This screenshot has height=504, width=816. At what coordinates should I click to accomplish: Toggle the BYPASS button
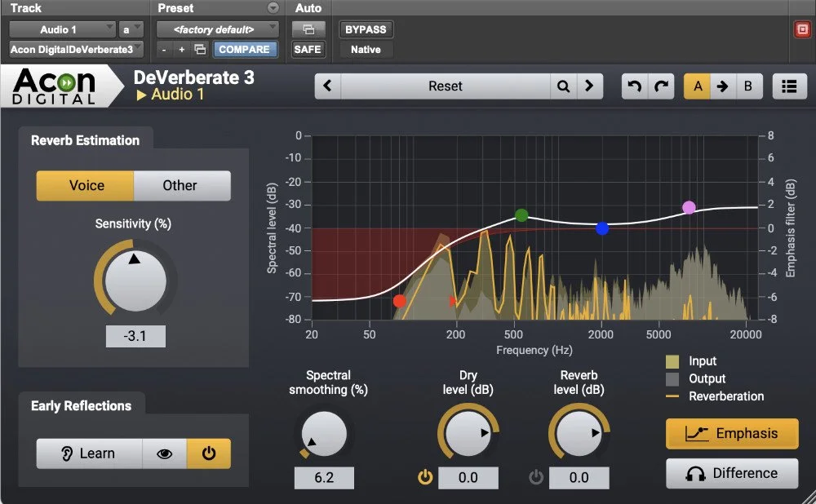tap(366, 29)
